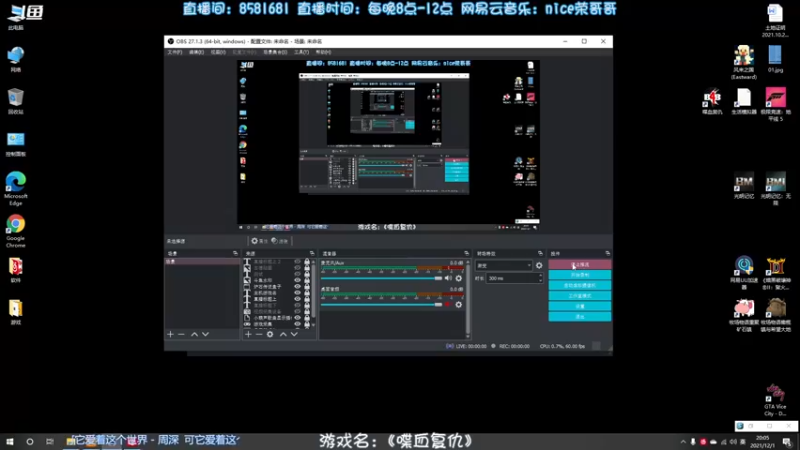The image size is (800, 450).
Task: Move the scene up in Scenes panel
Action: tap(194, 334)
